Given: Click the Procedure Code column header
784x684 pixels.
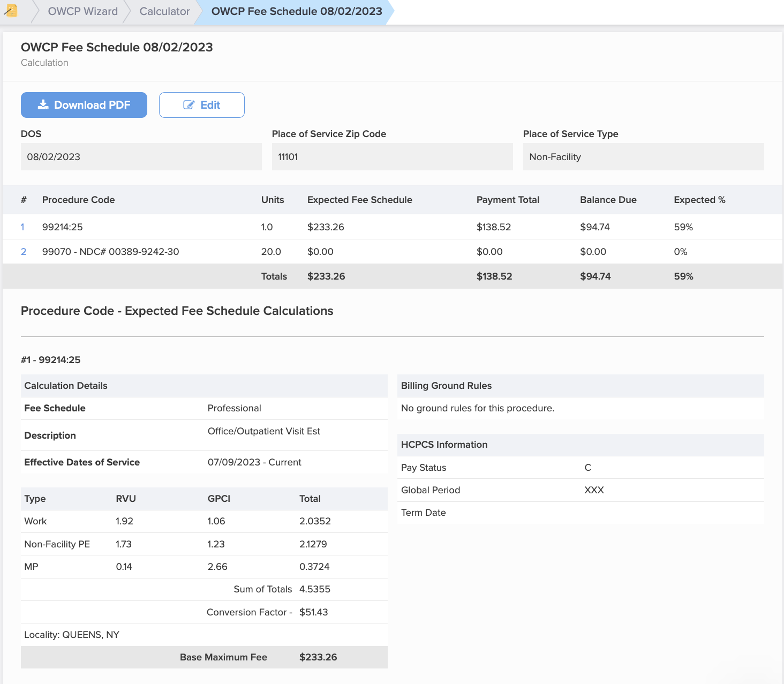Looking at the screenshot, I should click(78, 200).
